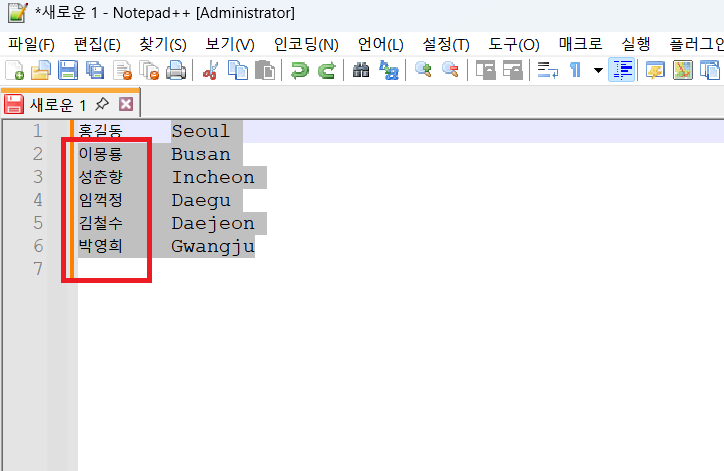
Task: Select the 새로운 1 document tab
Action: [58, 105]
